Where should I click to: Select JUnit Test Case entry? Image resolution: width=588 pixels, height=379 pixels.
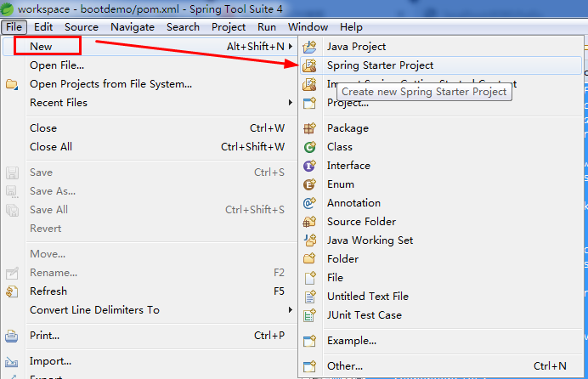tap(441, 315)
